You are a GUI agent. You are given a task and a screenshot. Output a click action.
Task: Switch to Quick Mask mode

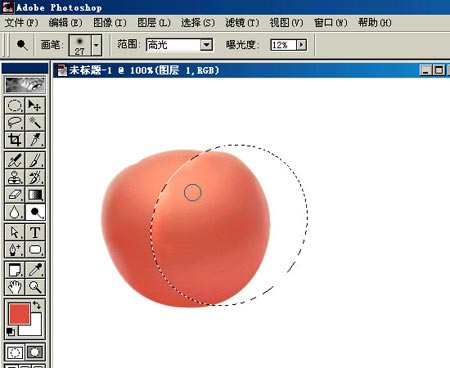tap(35, 352)
